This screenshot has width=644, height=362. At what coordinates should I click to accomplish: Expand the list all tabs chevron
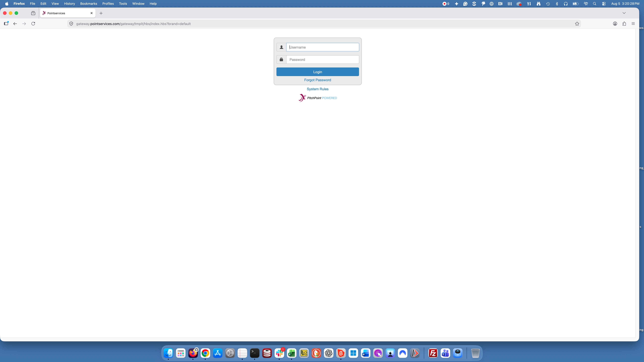point(624,13)
